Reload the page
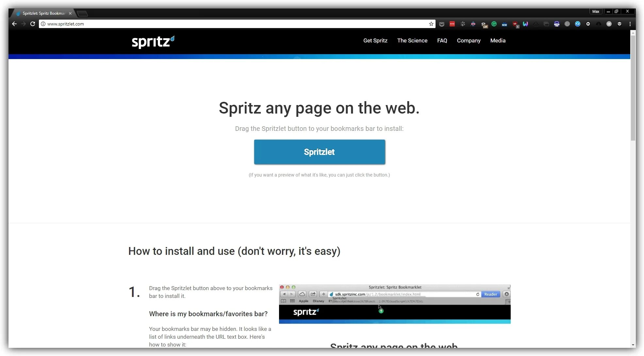The image size is (644, 356). pos(33,24)
